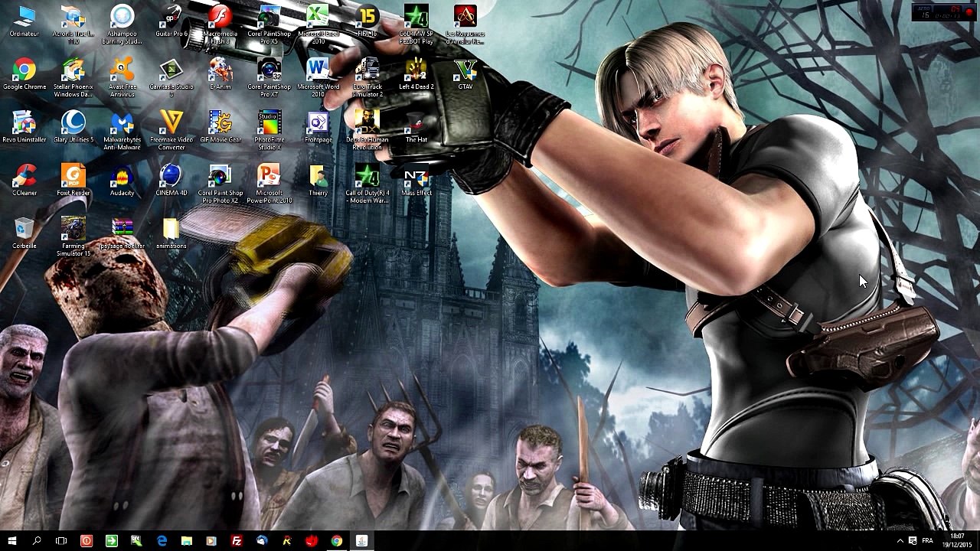Open Thunderbird from the taskbar

click(x=262, y=541)
